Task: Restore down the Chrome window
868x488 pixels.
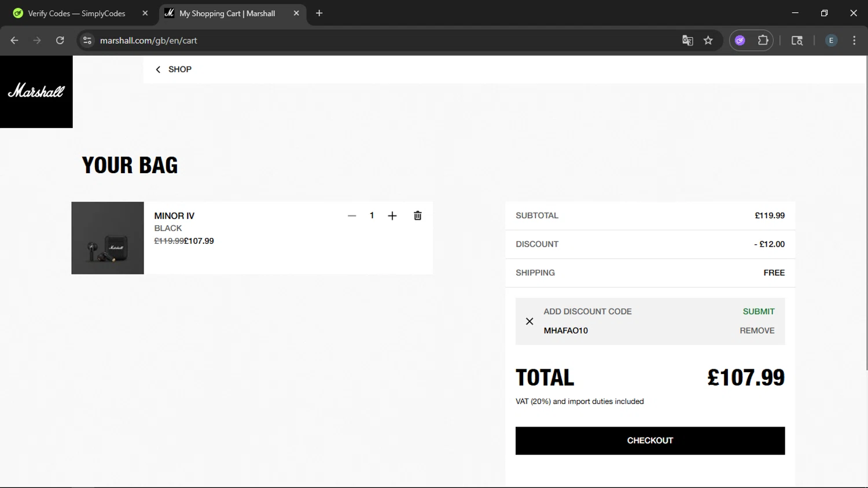Action: (x=824, y=13)
